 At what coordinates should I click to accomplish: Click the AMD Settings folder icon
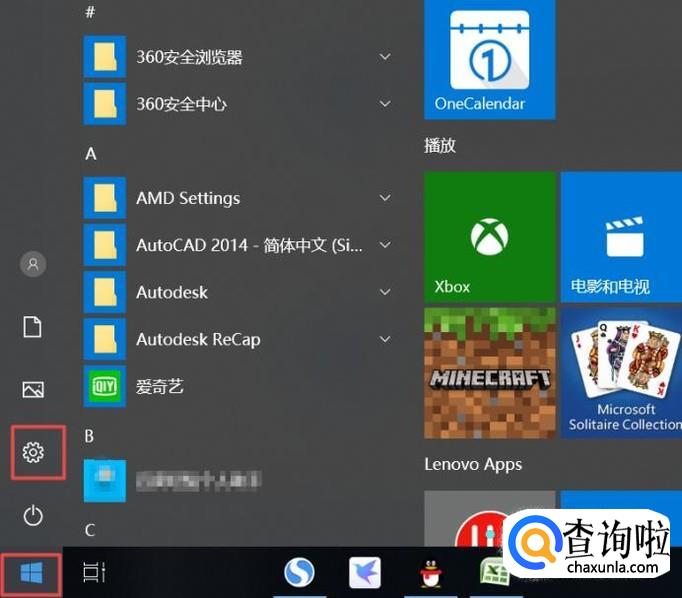[x=105, y=197]
